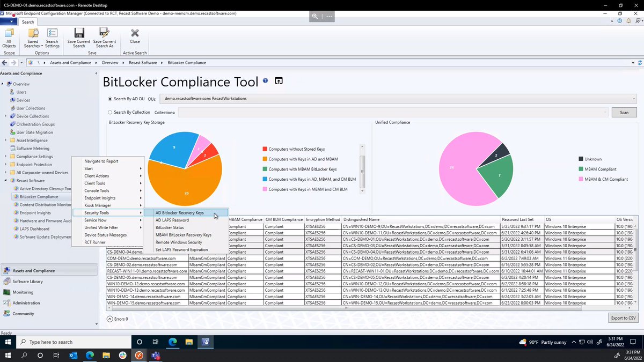Screen dimensions: 644x362
Task: Switch to the Search ribbon tab
Action: [28, 22]
